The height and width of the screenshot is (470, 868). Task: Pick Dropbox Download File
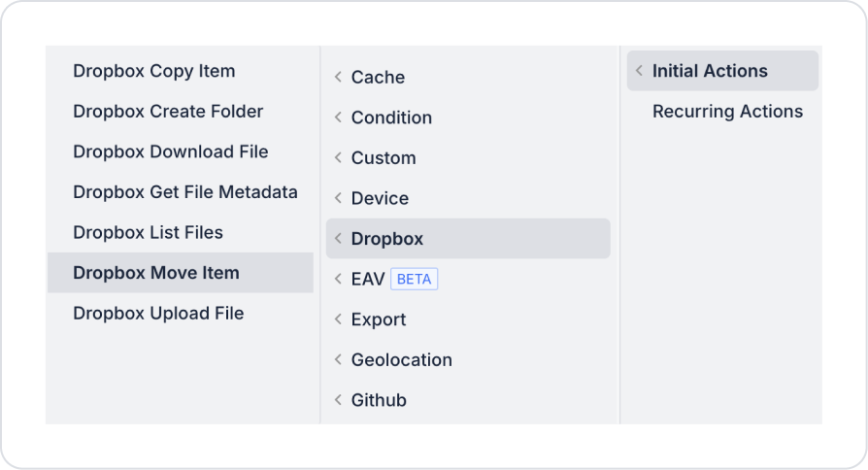[x=181, y=151]
